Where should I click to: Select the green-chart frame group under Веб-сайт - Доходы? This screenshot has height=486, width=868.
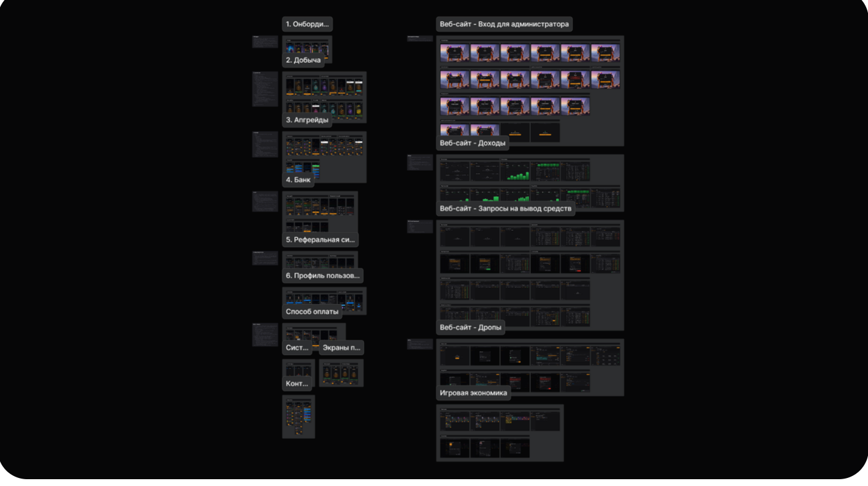(530, 183)
